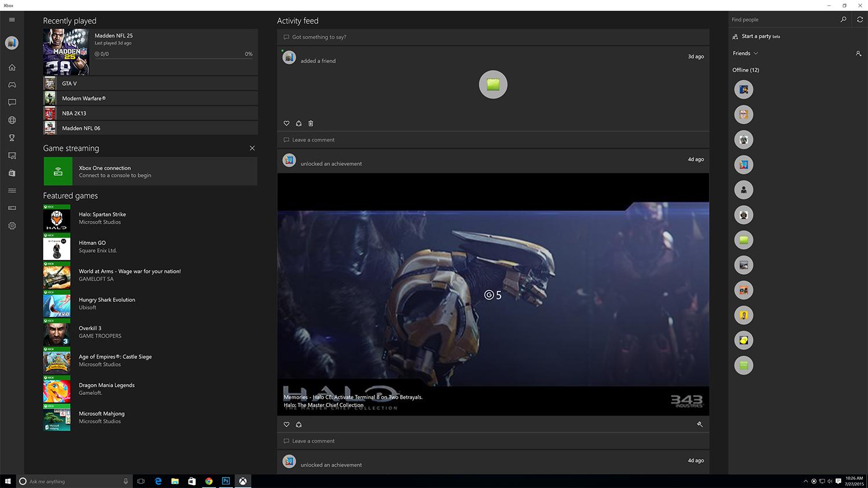The height and width of the screenshot is (488, 868).
Task: Click the Xbox One connection green tile
Action: (58, 172)
